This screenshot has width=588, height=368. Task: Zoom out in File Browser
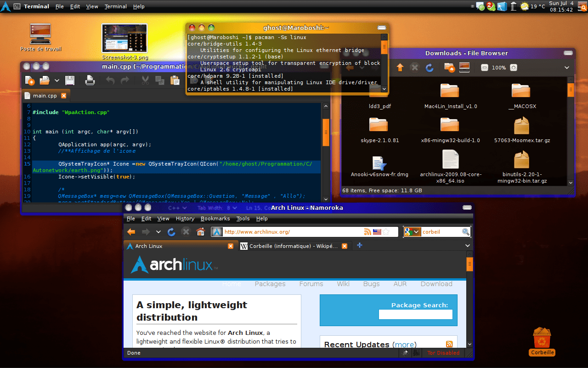(484, 68)
